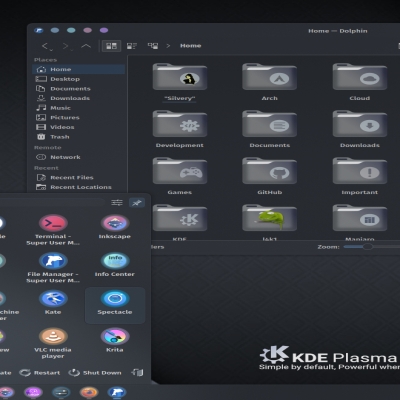The width and height of the screenshot is (400, 400).
Task: Open Downloads in Places sidebar
Action: pyautogui.click(x=79, y=98)
